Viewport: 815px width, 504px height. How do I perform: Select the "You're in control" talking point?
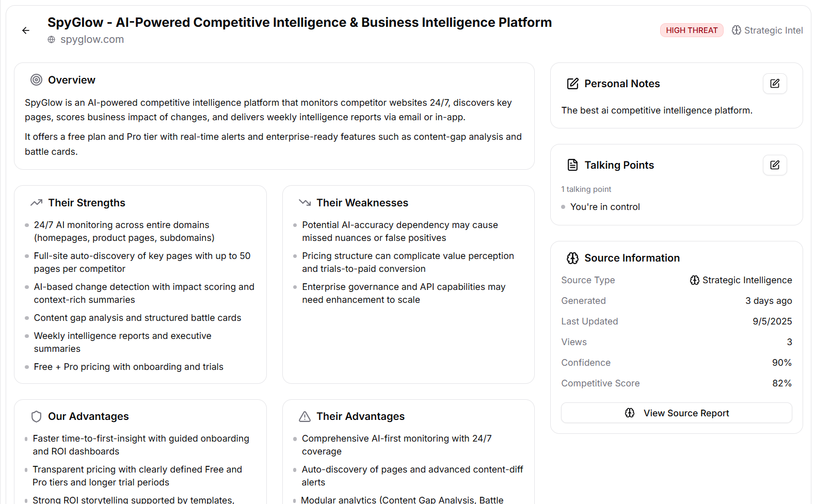pyautogui.click(x=605, y=207)
